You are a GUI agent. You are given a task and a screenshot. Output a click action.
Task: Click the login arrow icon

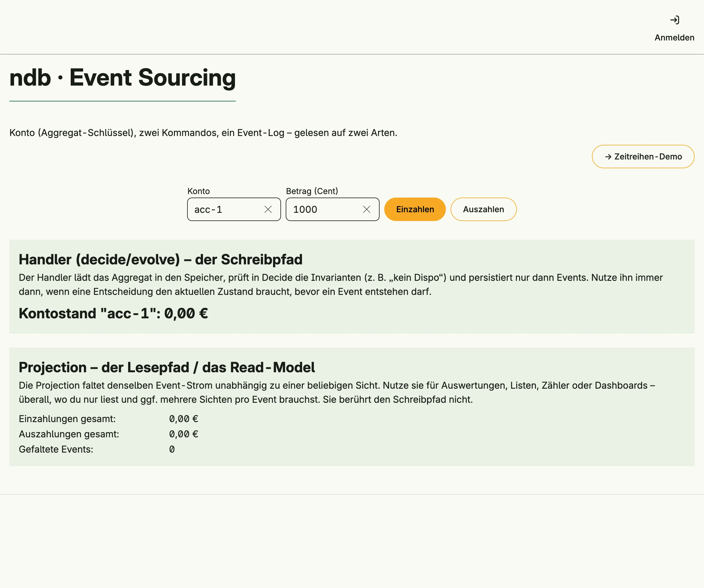674,20
